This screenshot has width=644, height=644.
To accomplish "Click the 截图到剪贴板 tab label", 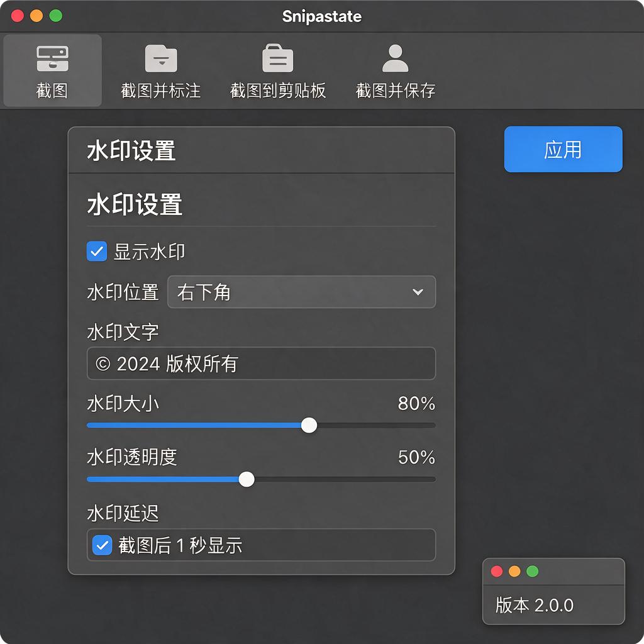I will [x=278, y=91].
